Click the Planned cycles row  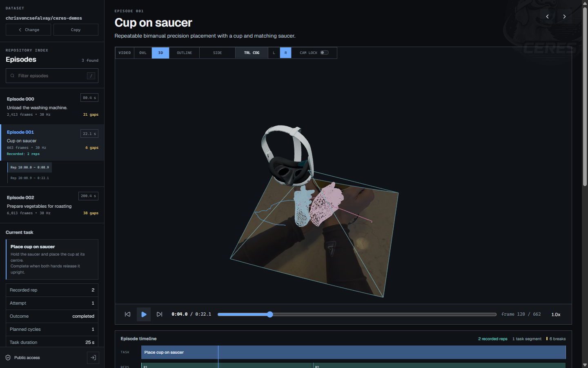pos(52,329)
